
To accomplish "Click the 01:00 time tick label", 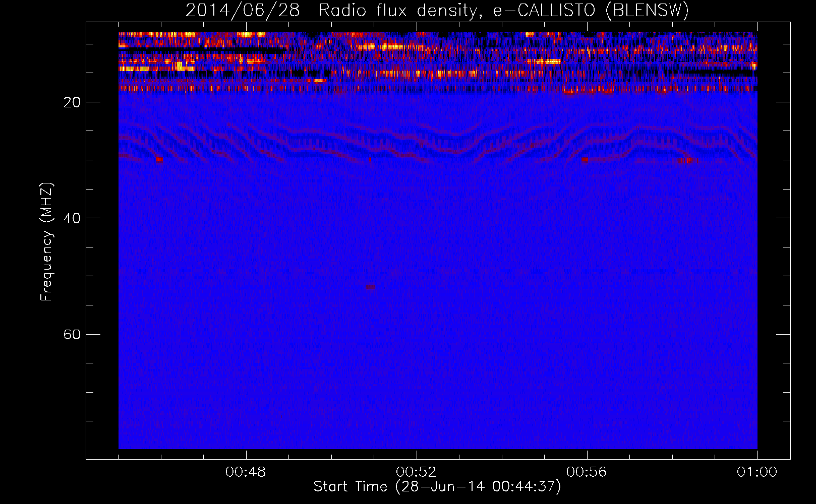I will (x=757, y=472).
